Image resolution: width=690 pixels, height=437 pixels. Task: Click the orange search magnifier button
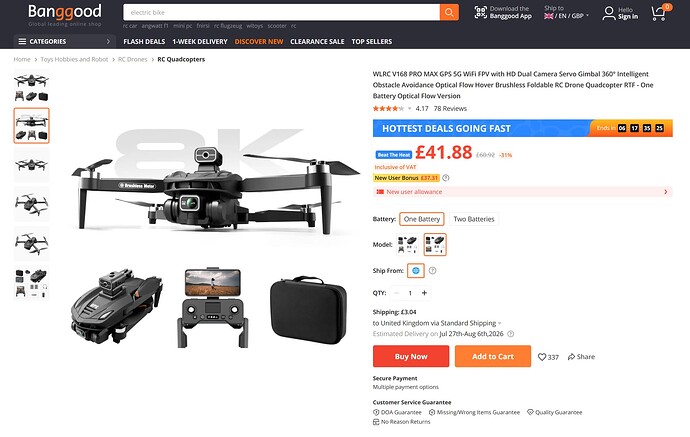pyautogui.click(x=449, y=12)
